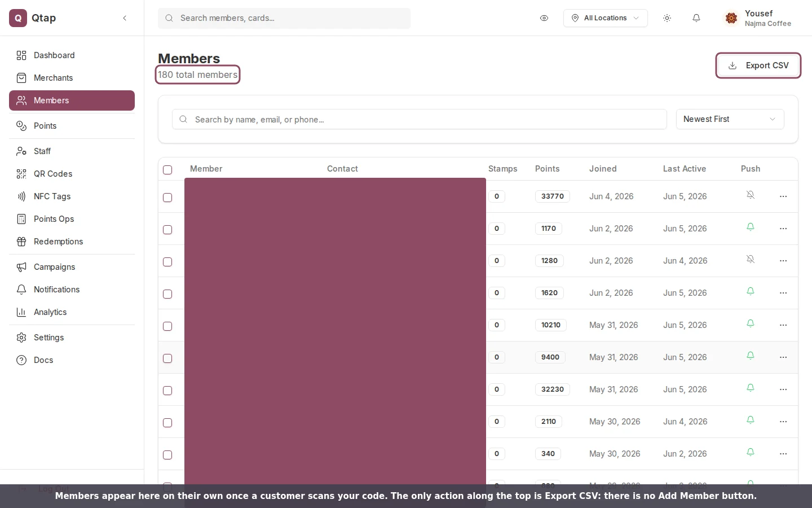Open Staff in the sidebar

pos(72,151)
